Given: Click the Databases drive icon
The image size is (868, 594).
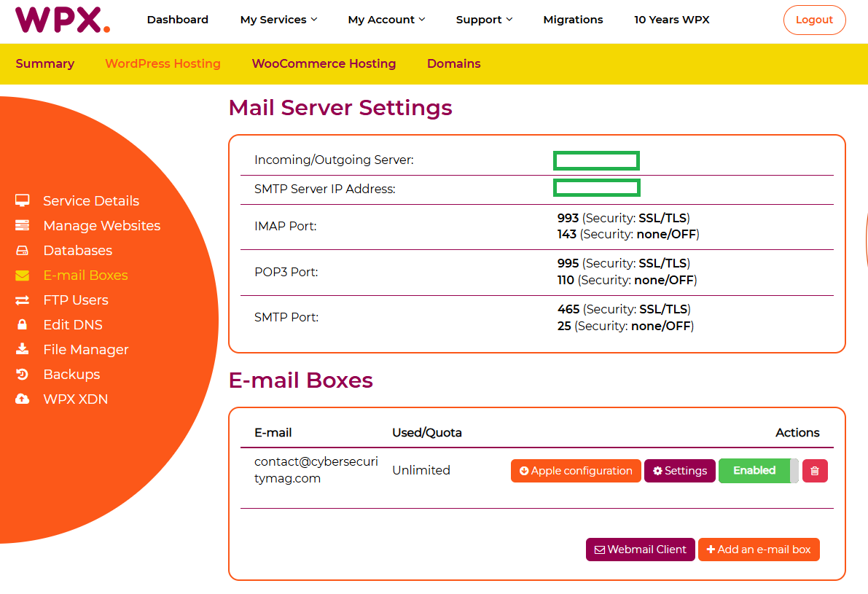Looking at the screenshot, I should tap(22, 250).
